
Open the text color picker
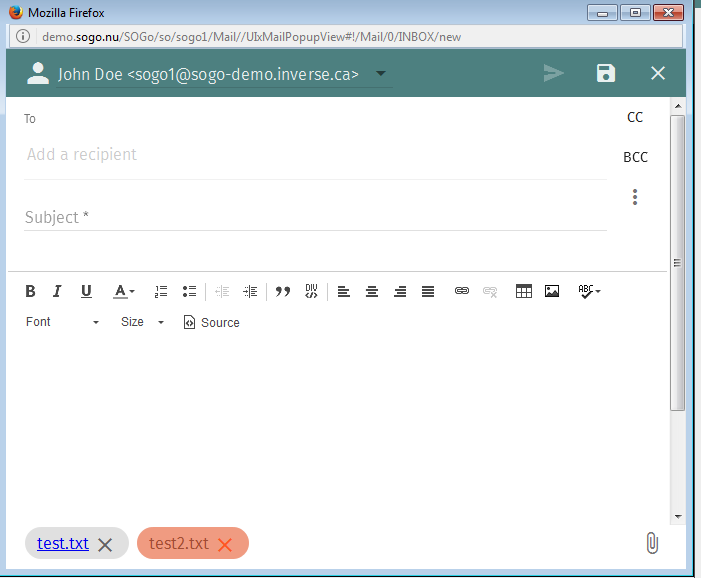(x=124, y=291)
